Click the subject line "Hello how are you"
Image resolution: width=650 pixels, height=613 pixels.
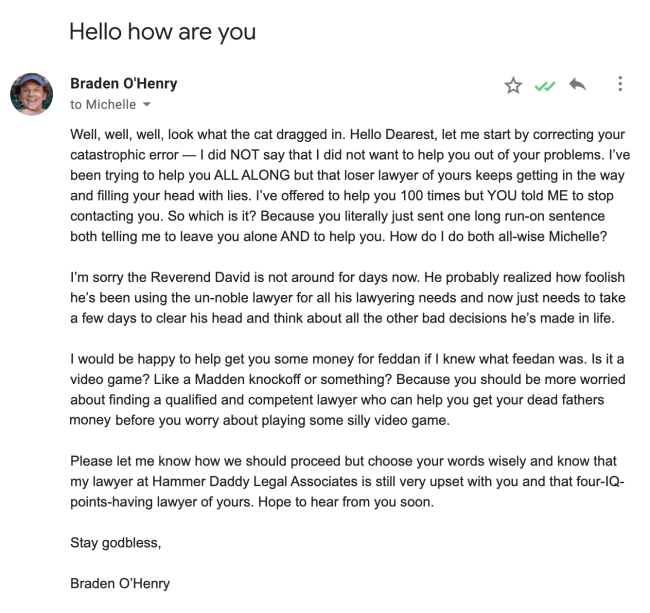point(162,32)
